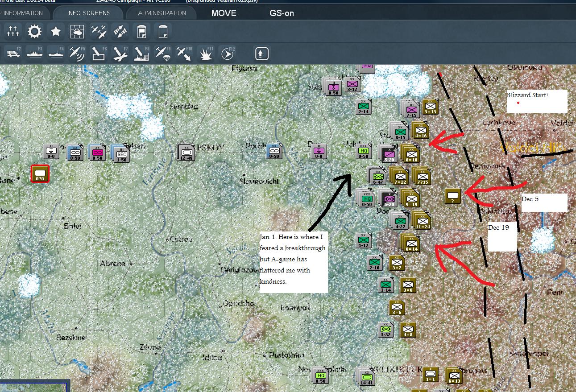This screenshot has height=392, width=576.
Task: Select the 6-47 unit stack
Action: tap(377, 176)
